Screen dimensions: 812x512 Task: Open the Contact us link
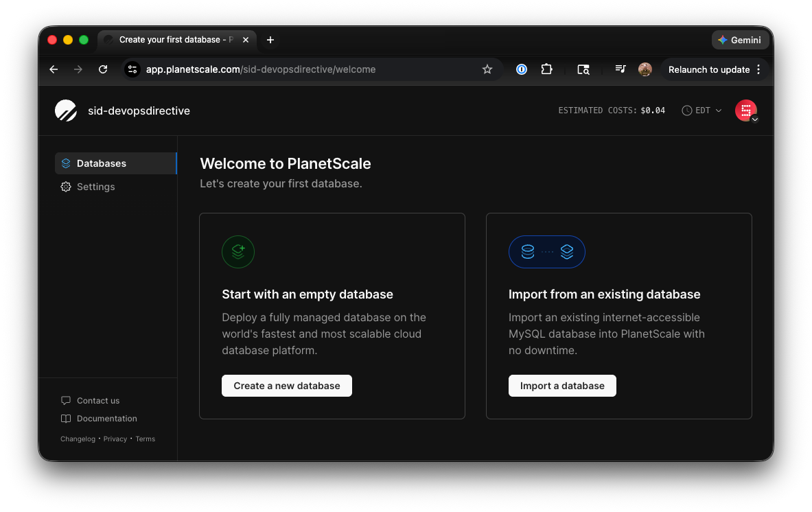coord(97,401)
